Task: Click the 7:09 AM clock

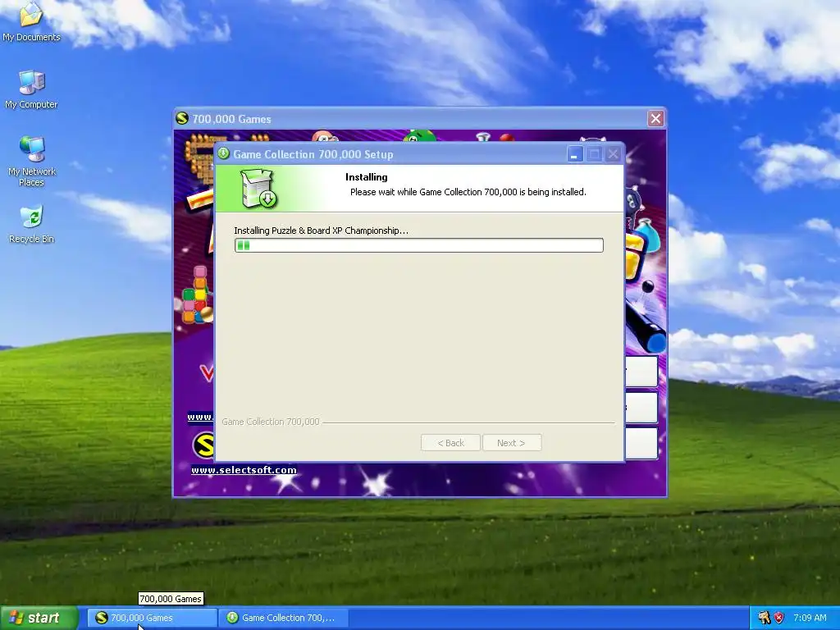Action: [x=810, y=618]
